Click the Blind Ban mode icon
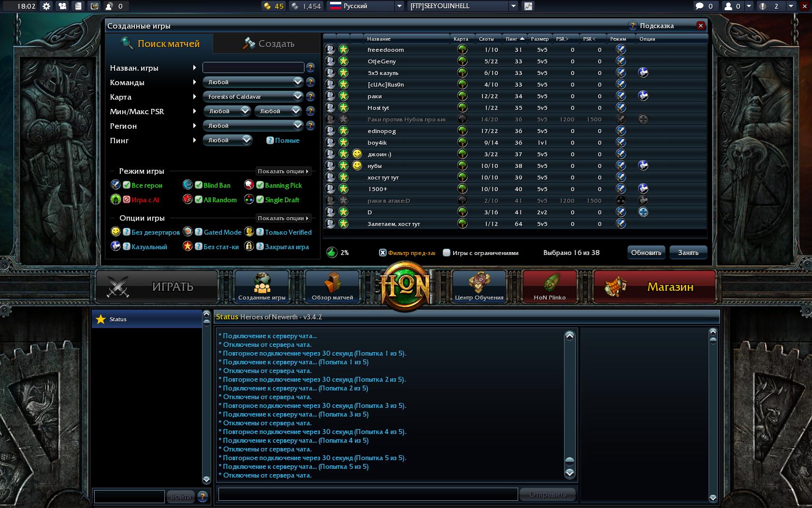Viewport: 812px width, 508px height. [188, 185]
